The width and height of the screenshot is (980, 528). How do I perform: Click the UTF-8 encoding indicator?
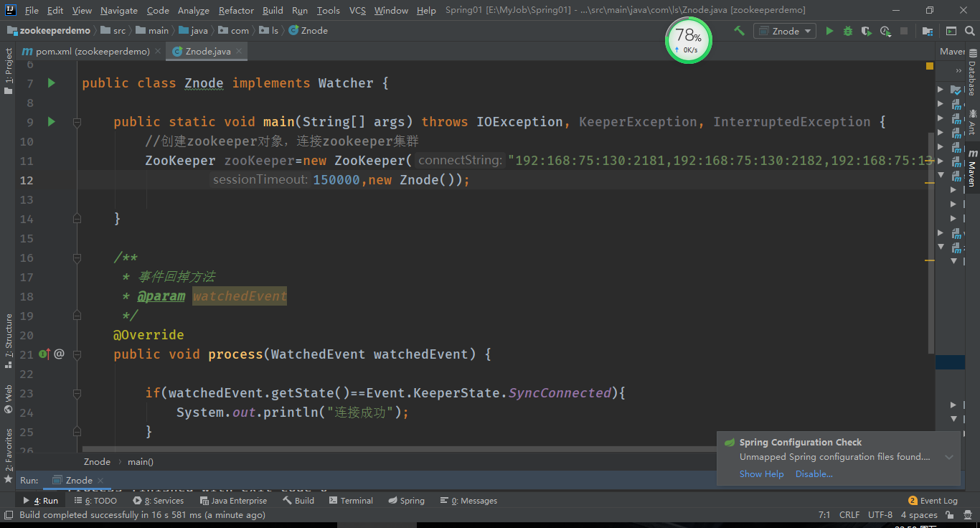pyautogui.click(x=880, y=515)
